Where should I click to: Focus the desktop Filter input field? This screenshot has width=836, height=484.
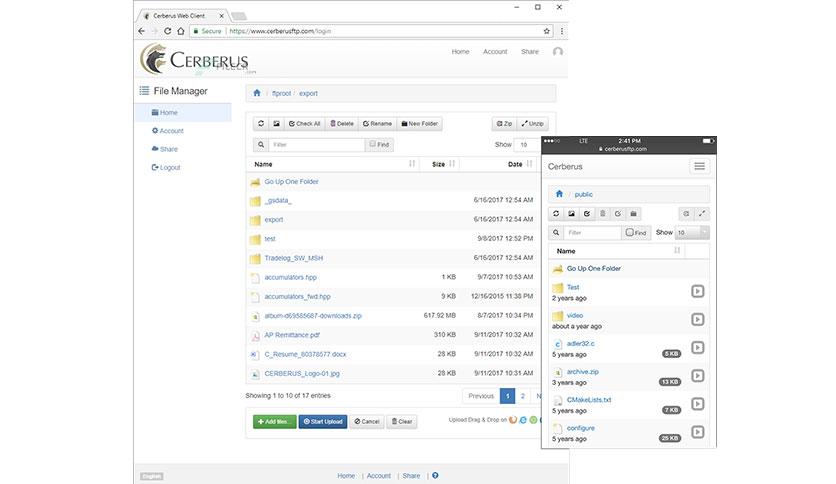point(317,144)
